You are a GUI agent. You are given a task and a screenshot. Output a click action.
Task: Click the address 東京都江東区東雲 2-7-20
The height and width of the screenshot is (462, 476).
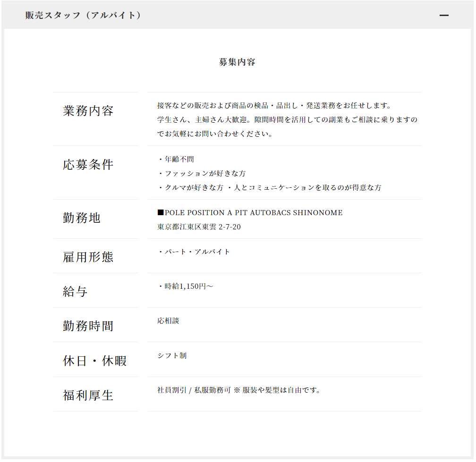[x=199, y=227]
